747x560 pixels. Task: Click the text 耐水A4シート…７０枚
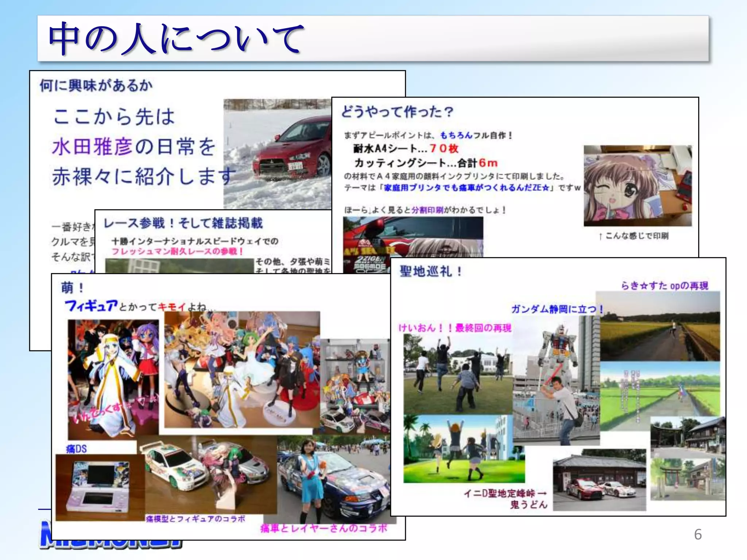point(406,148)
